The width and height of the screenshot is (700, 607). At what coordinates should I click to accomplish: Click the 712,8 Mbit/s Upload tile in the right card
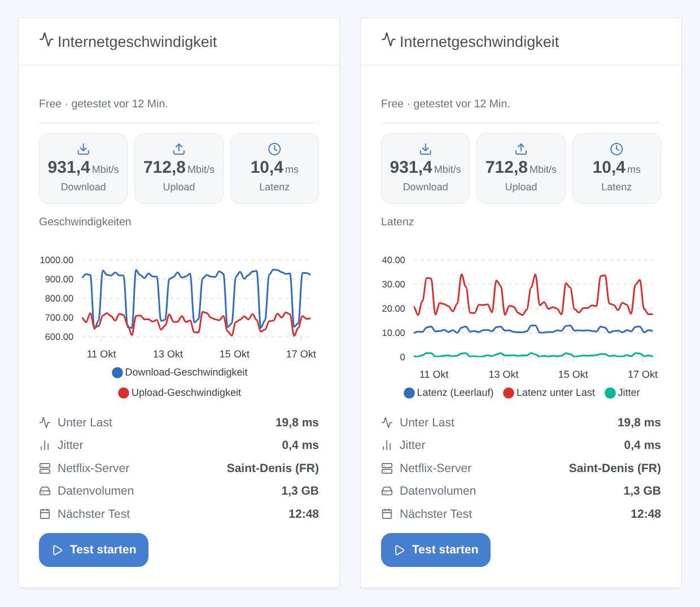click(x=521, y=168)
